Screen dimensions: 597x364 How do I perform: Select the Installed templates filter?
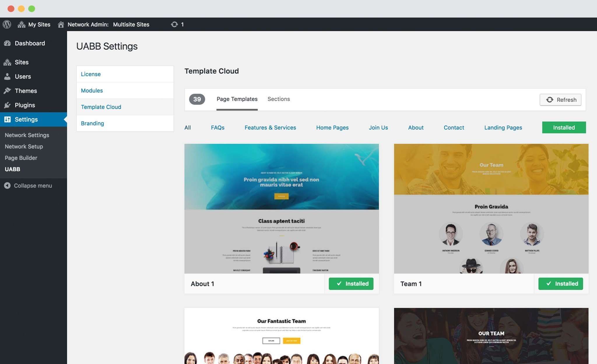tap(564, 127)
